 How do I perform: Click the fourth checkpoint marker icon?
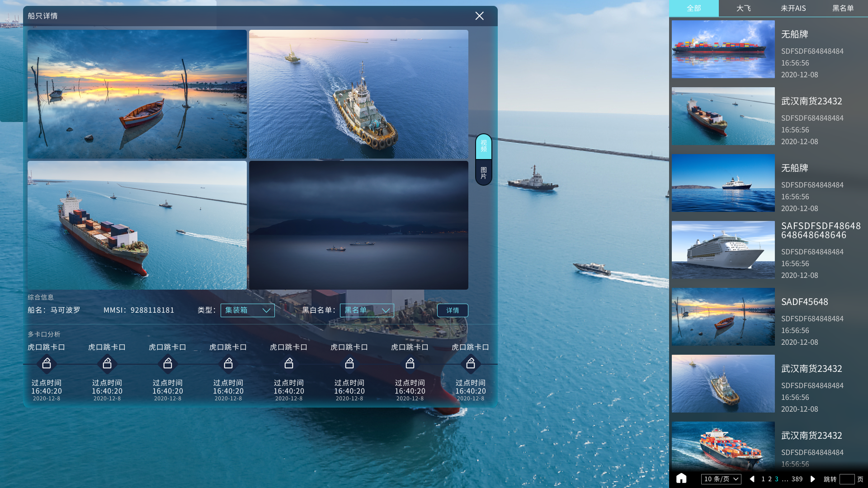click(x=228, y=364)
